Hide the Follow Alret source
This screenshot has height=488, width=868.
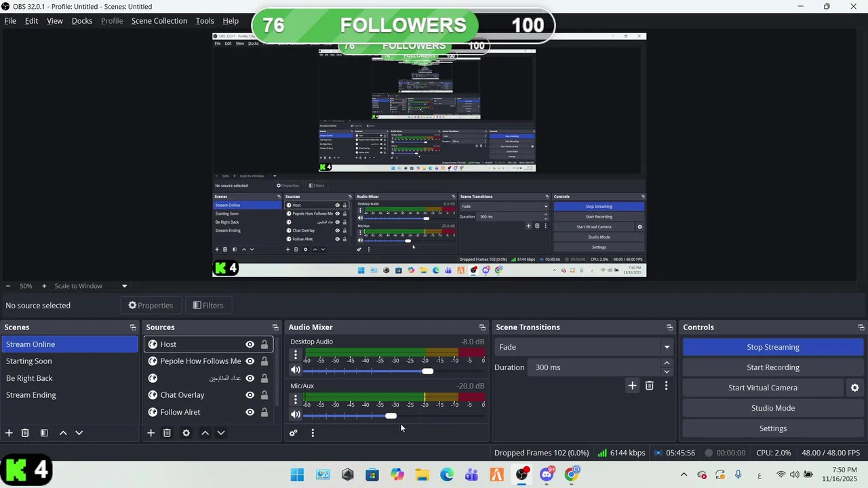(x=250, y=412)
